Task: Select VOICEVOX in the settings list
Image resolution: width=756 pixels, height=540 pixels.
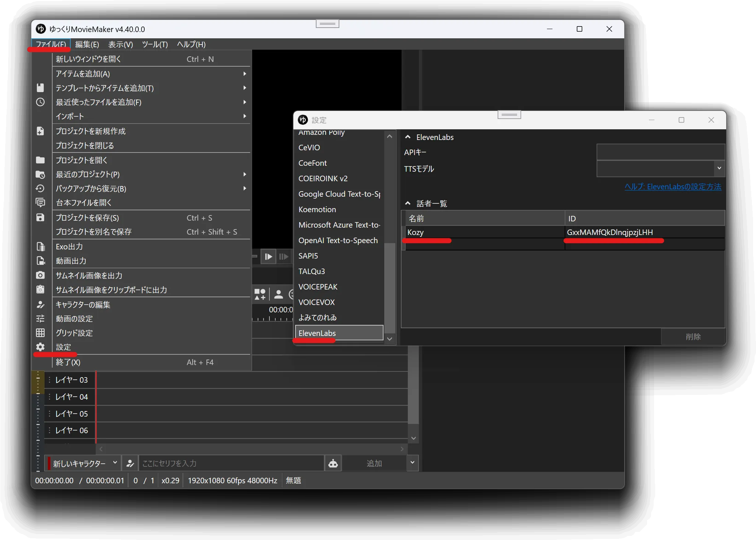Action: (339, 302)
